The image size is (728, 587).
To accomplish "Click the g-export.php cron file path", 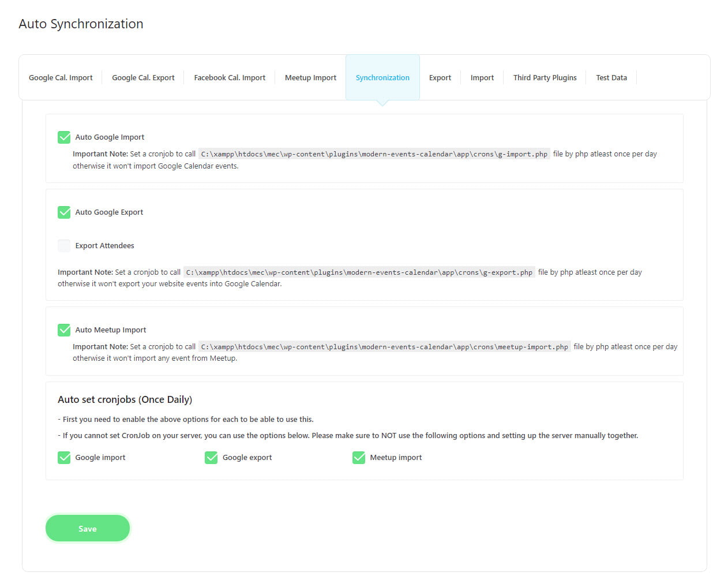I will (359, 272).
